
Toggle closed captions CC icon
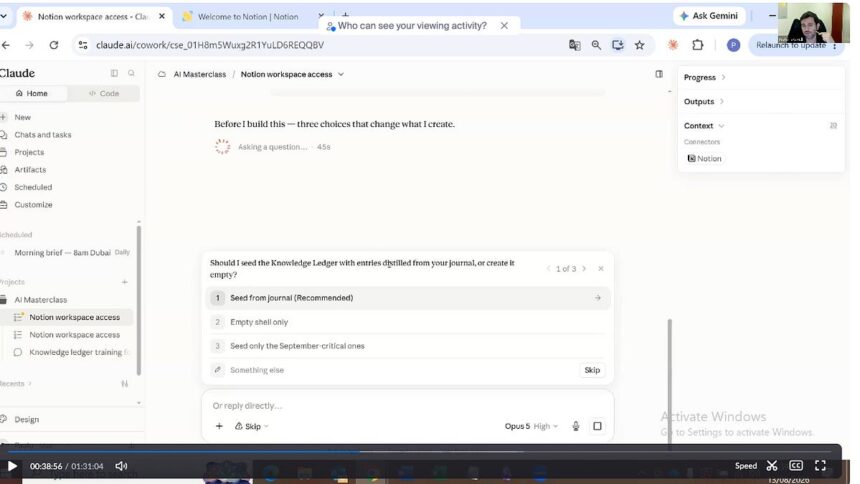click(x=796, y=465)
